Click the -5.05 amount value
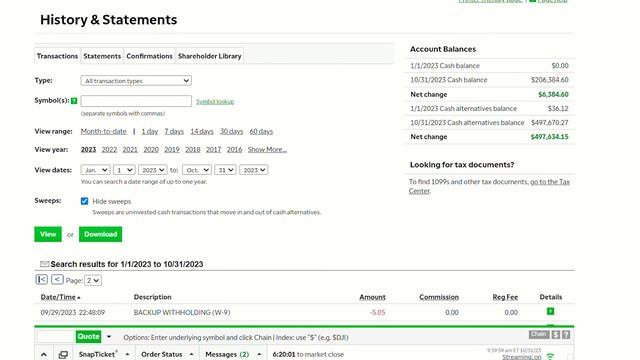Image resolution: width=640 pixels, height=360 pixels. pos(378,312)
